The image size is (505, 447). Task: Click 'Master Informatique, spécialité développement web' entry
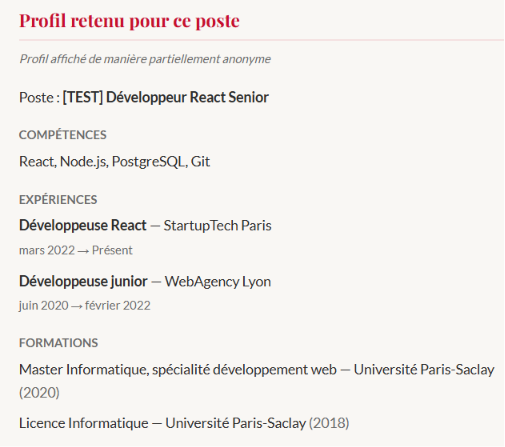coord(178,370)
